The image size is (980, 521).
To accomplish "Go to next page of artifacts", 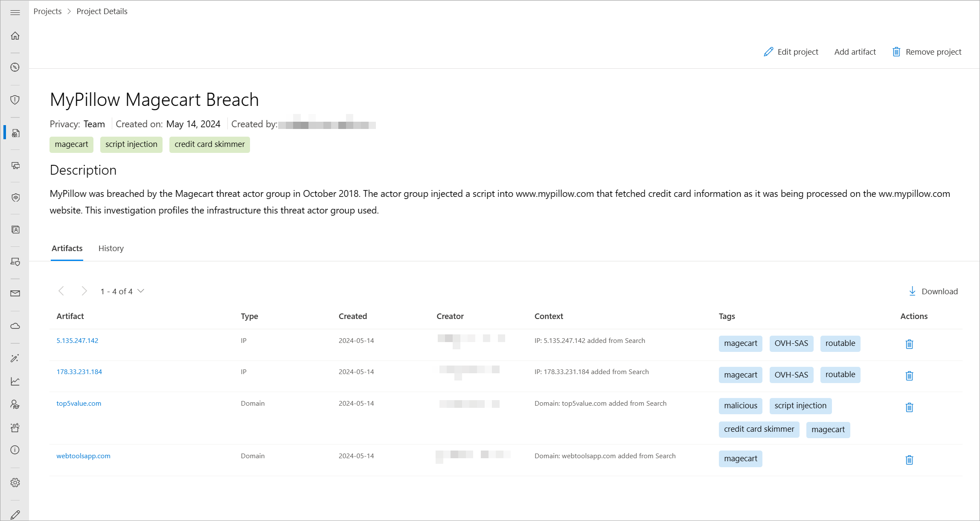I will coord(84,291).
